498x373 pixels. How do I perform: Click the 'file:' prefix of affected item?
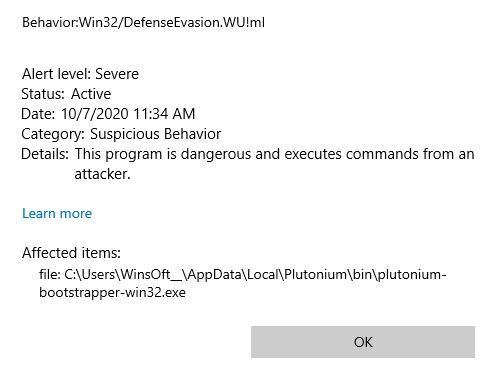tap(50, 275)
